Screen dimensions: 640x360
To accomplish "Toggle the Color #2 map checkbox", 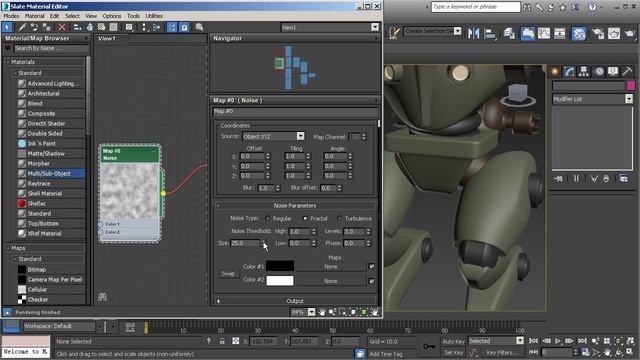I will 371,281.
